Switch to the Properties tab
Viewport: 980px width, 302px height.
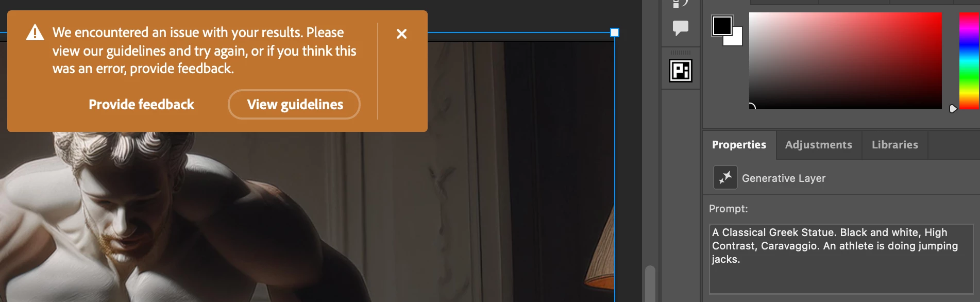point(739,145)
